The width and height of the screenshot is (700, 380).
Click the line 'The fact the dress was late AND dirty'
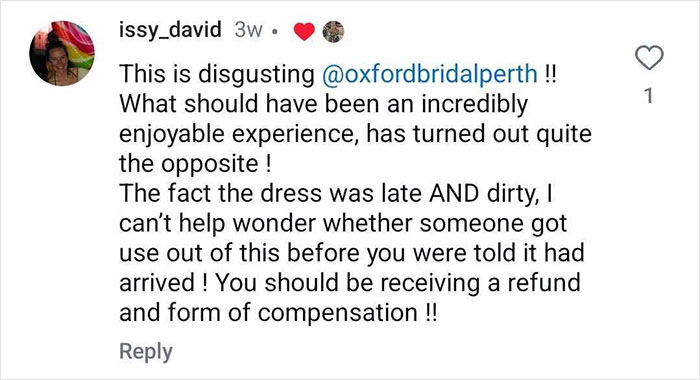(x=327, y=193)
